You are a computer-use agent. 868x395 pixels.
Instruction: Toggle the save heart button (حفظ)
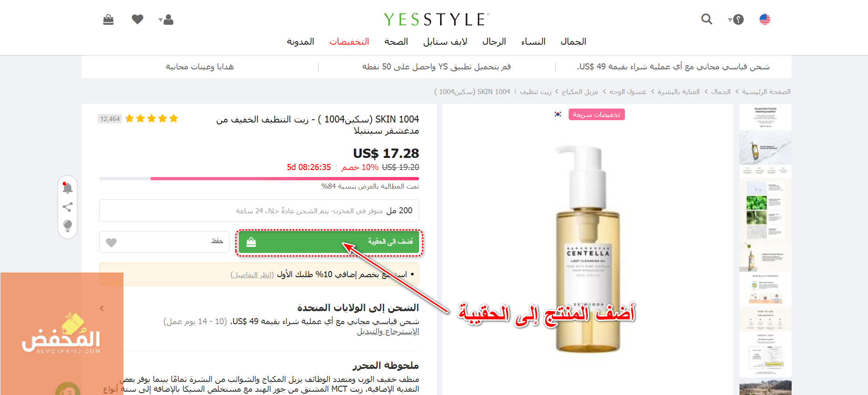164,242
